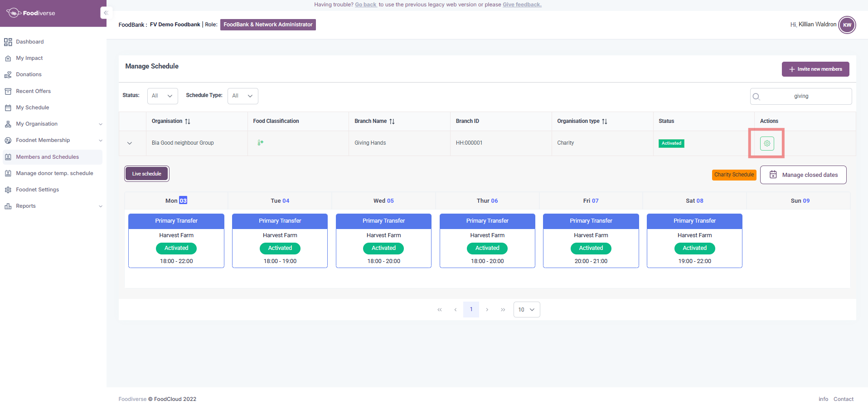This screenshot has width=868, height=410.
Task: Click the Invite new members button
Action: click(x=815, y=69)
